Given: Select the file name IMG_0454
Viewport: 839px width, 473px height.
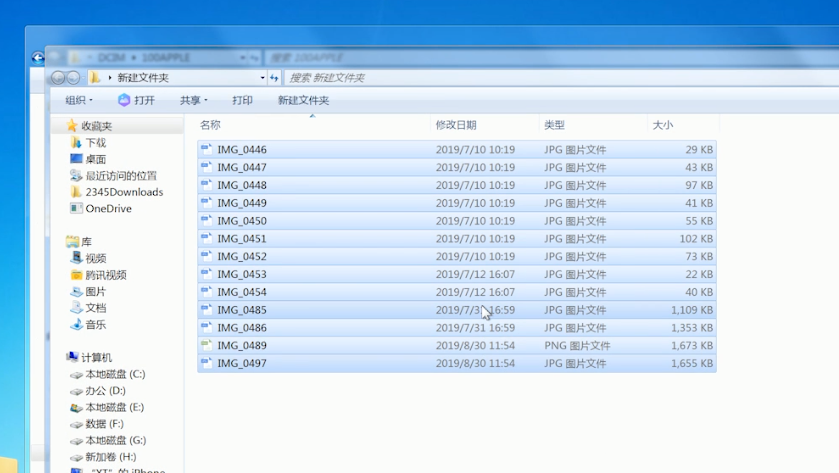Looking at the screenshot, I should [x=242, y=292].
